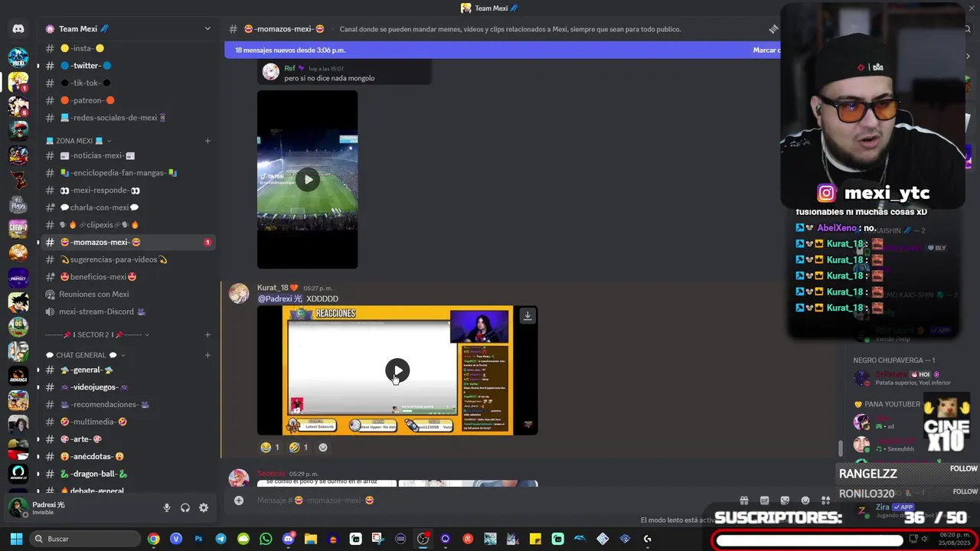The height and width of the screenshot is (551, 980).
Task: Open the gift Nitro icon
Action: [x=744, y=500]
